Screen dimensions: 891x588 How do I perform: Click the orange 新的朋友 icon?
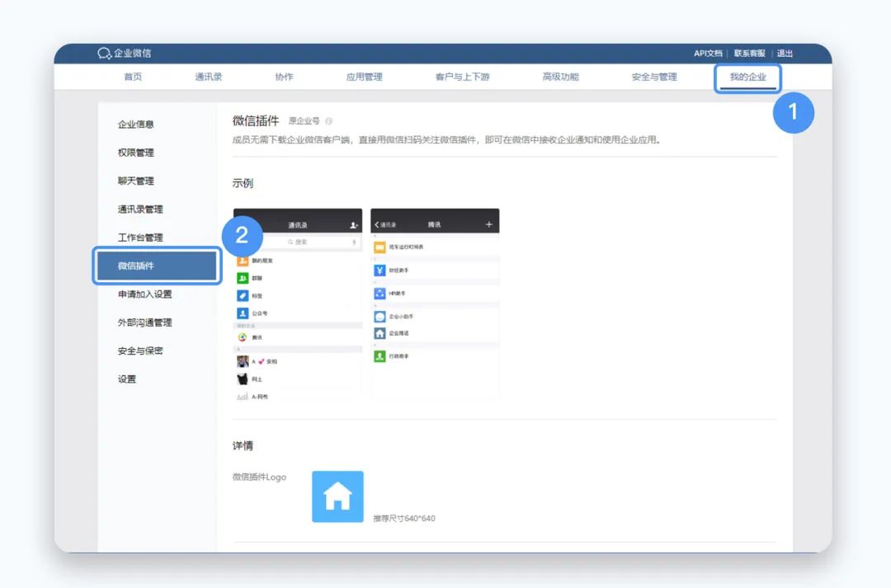tap(243, 261)
